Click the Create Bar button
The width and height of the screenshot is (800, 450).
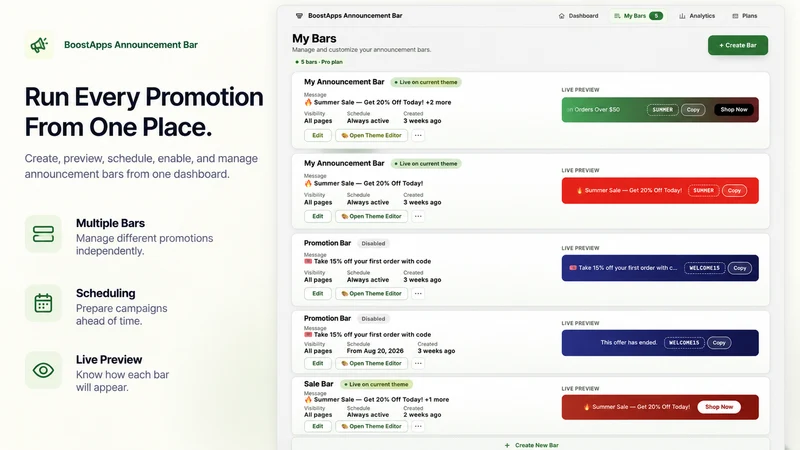coord(738,45)
